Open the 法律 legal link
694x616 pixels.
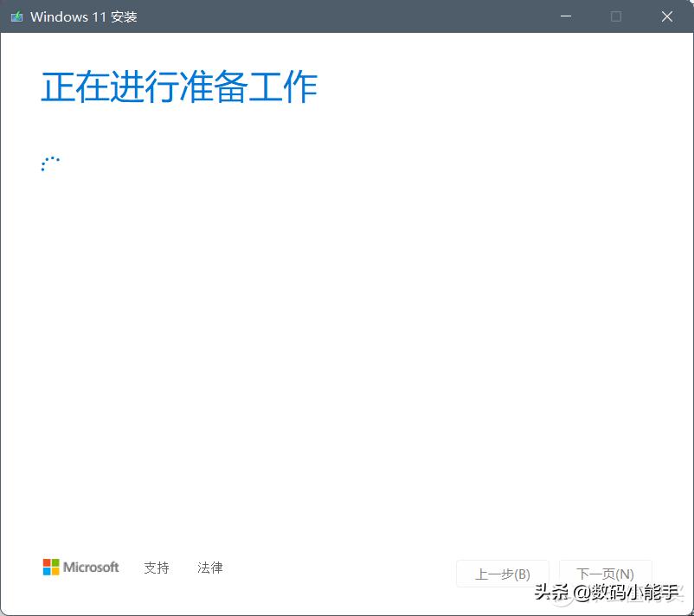click(209, 568)
